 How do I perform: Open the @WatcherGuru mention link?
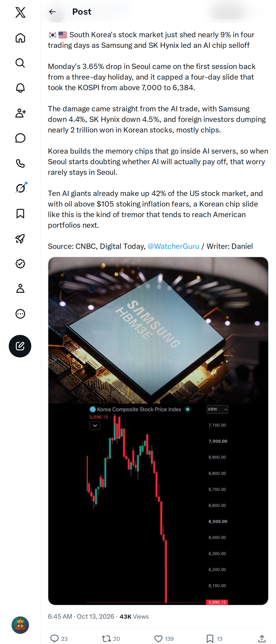point(173,246)
